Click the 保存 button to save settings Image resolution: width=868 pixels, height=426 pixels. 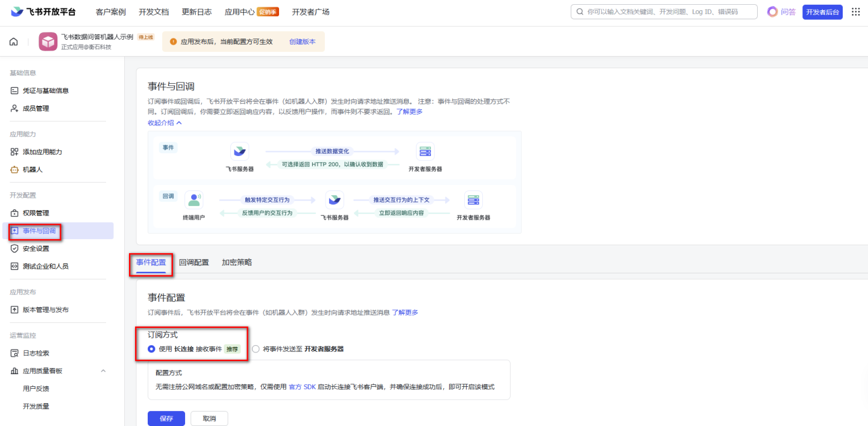pyautogui.click(x=166, y=418)
